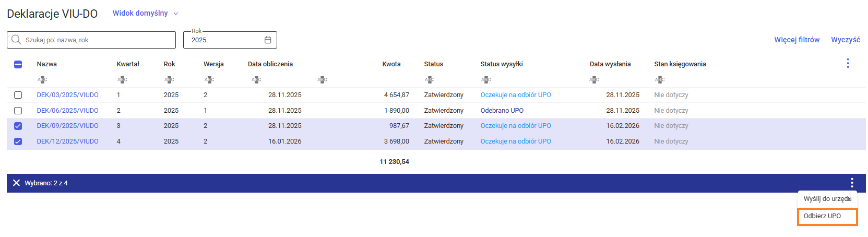Uncheck the DEK/09/2025/VIUDO row checkbox
868x237 pixels.
(x=18, y=126)
